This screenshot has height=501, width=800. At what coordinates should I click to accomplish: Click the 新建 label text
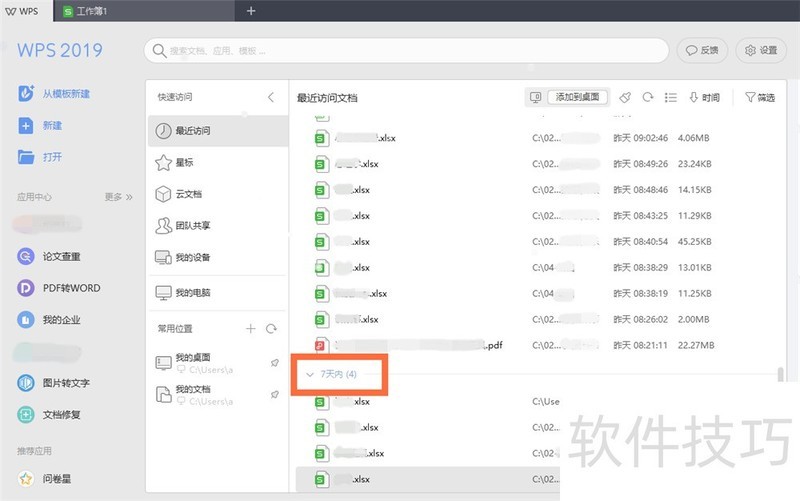52,126
